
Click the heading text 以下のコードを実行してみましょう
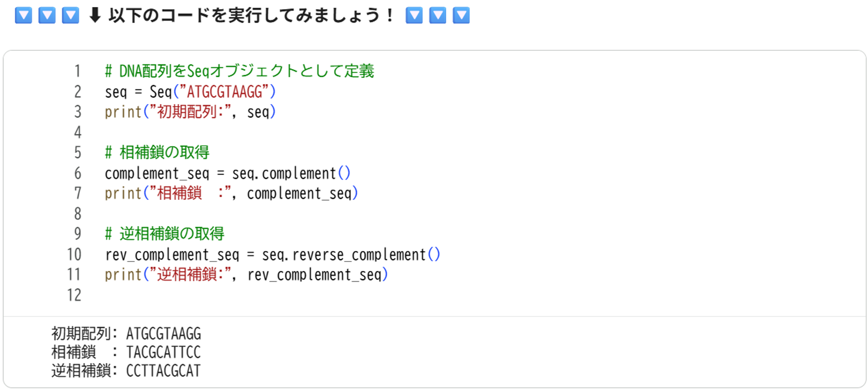pyautogui.click(x=245, y=16)
